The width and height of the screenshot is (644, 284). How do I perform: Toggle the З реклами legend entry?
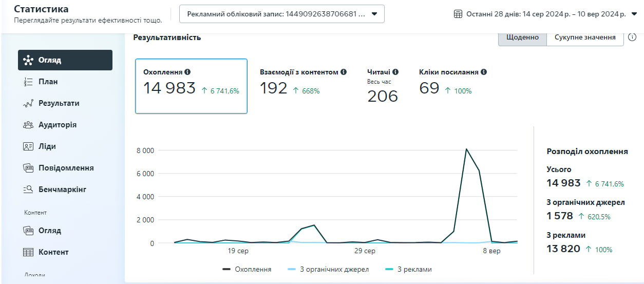[408, 269]
